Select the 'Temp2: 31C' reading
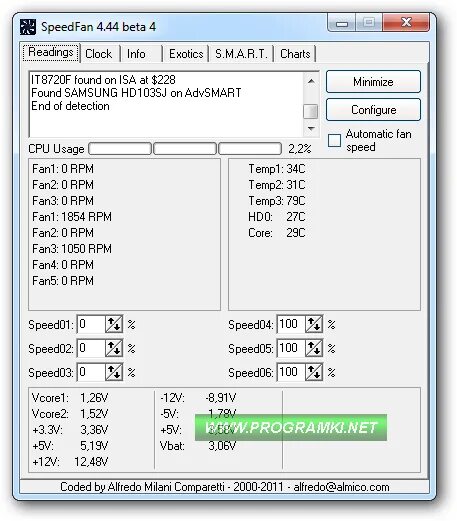The width and height of the screenshot is (457, 521). (x=277, y=185)
